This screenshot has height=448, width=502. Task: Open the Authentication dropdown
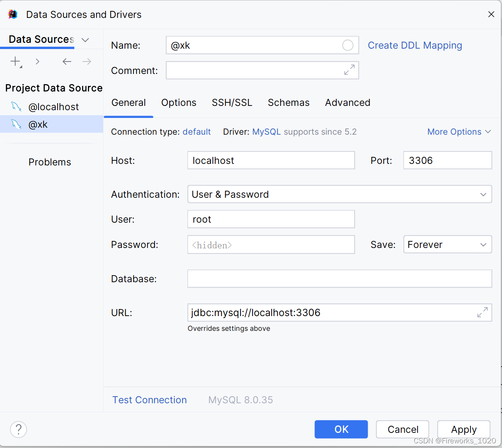point(483,194)
